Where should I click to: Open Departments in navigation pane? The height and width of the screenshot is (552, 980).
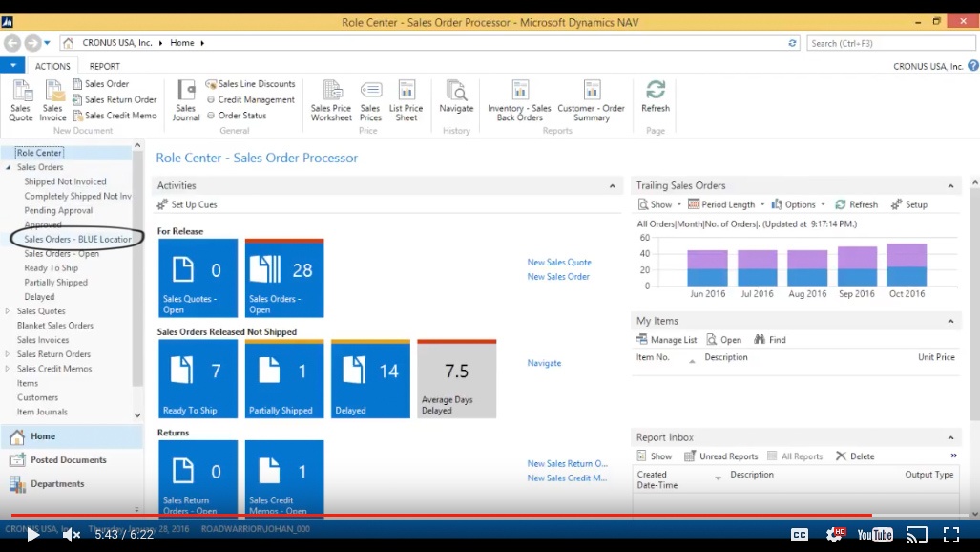point(72,484)
